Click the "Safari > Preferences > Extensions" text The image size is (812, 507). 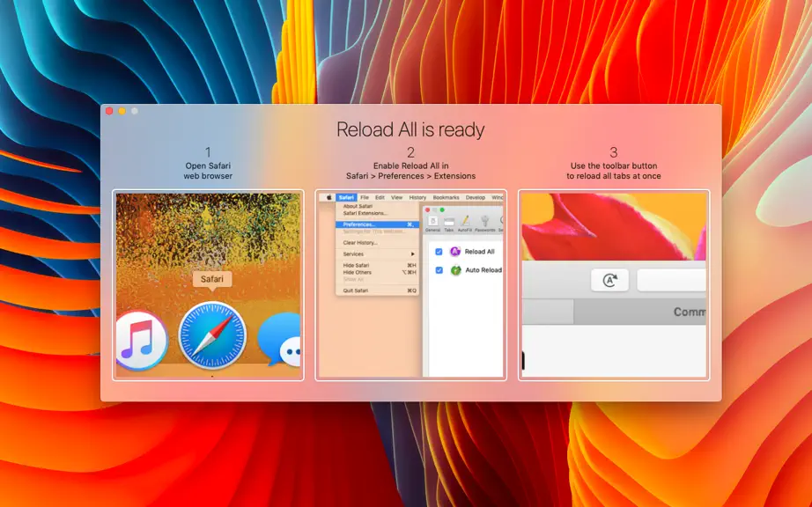click(410, 176)
